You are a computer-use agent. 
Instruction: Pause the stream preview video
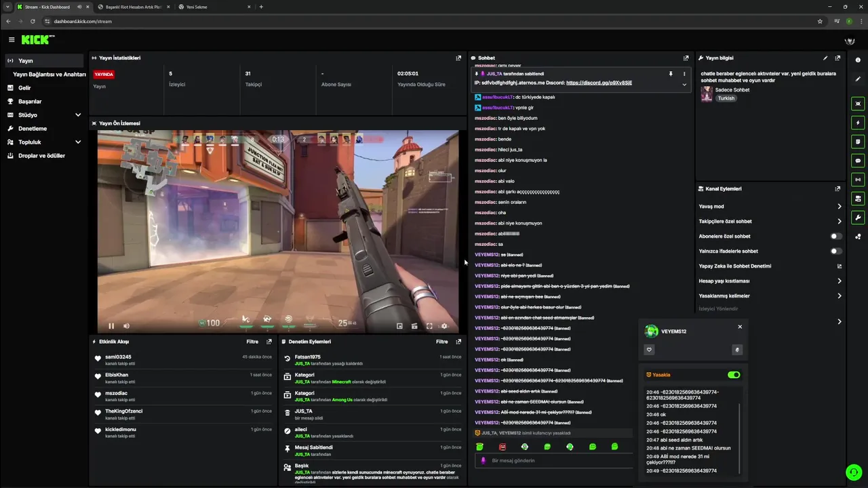pos(111,326)
